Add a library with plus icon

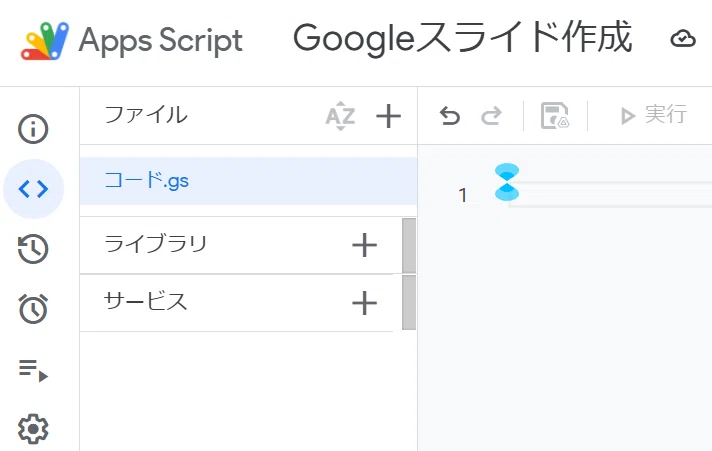[365, 245]
